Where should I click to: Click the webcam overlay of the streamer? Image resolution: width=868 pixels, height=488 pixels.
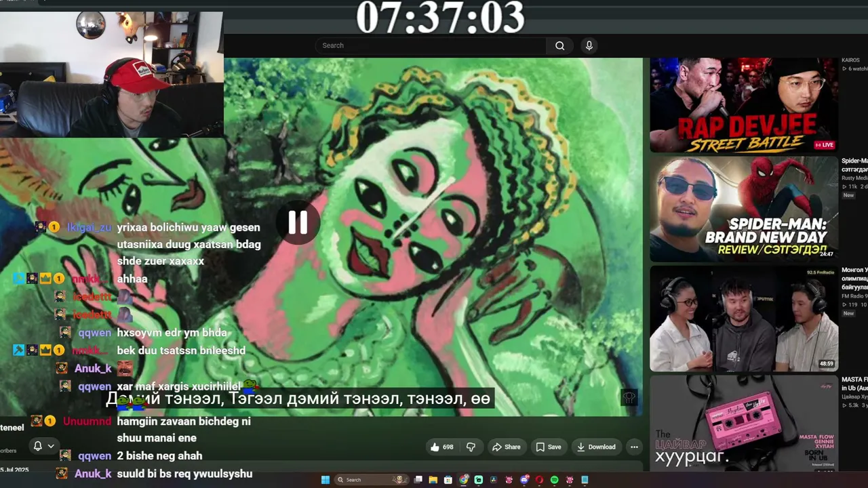click(x=111, y=75)
